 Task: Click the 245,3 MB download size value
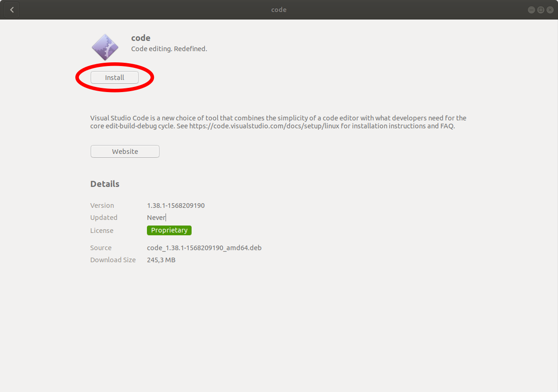click(x=161, y=260)
